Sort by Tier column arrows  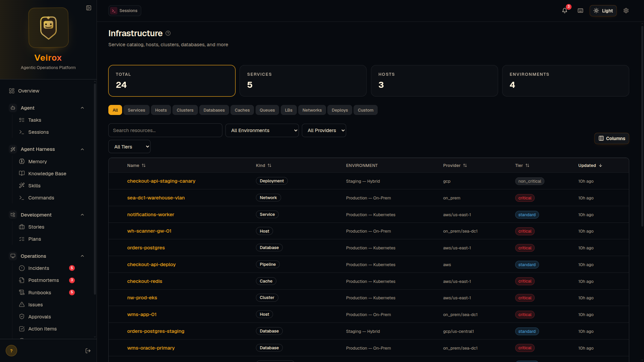click(527, 166)
